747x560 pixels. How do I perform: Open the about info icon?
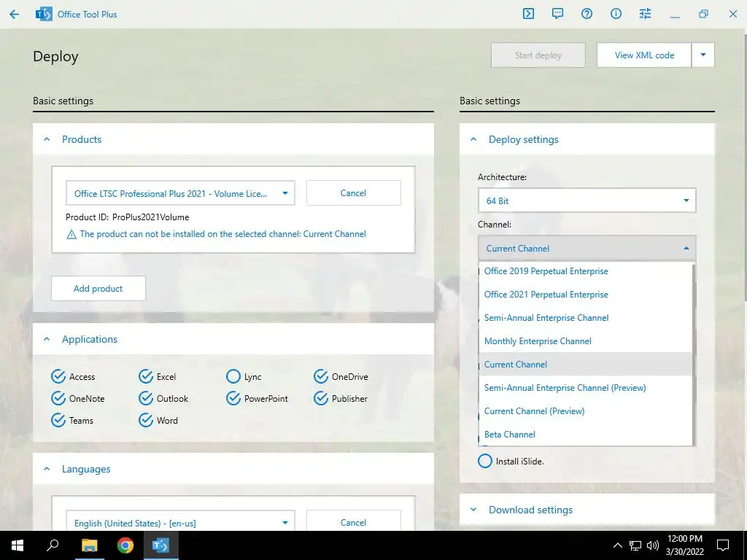(x=616, y=14)
